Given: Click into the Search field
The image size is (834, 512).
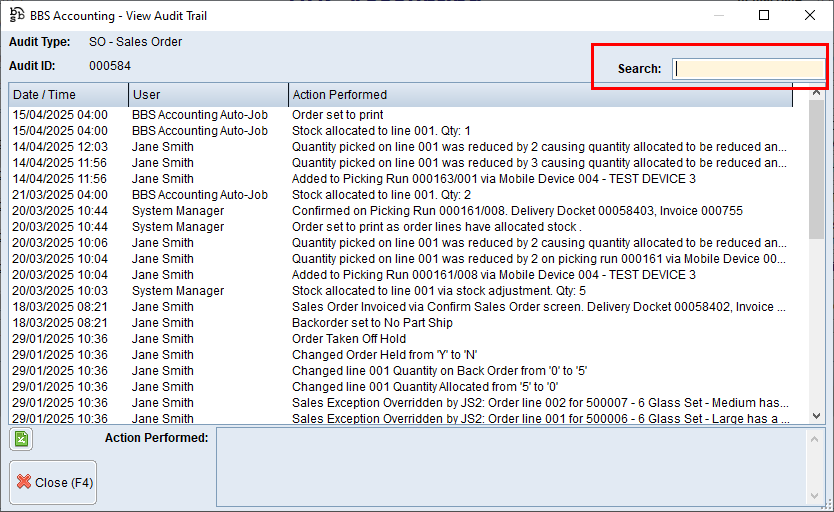Looking at the screenshot, I should [x=747, y=69].
